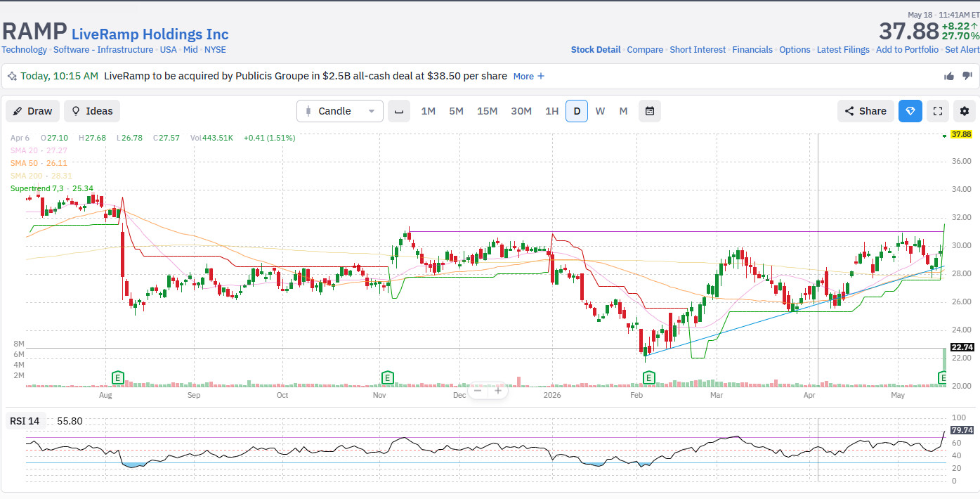The width and height of the screenshot is (980, 499).
Task: Select the D daily timeframe
Action: click(577, 111)
